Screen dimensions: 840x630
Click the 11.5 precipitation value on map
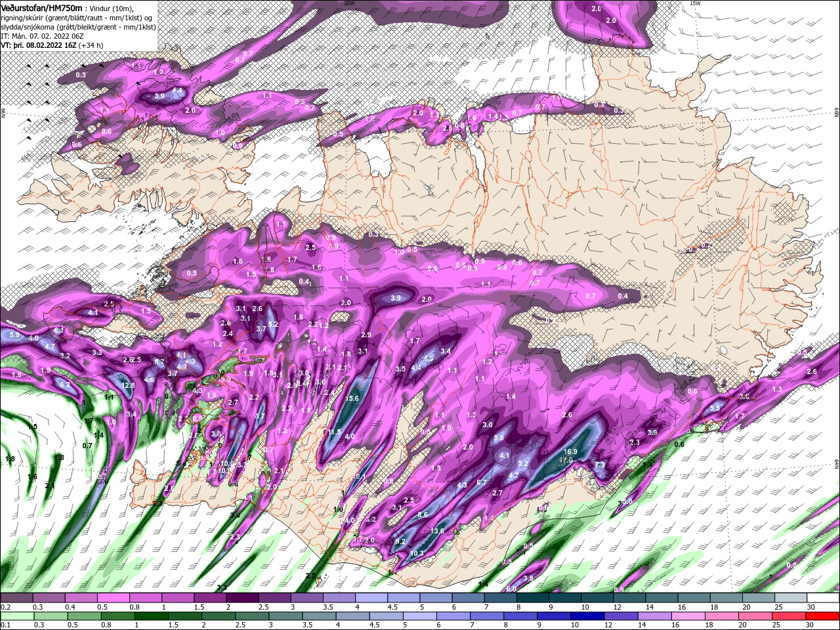click(335, 432)
